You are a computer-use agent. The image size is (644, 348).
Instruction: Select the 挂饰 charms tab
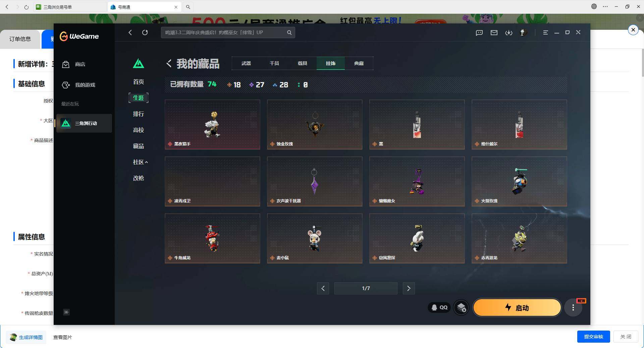331,63
